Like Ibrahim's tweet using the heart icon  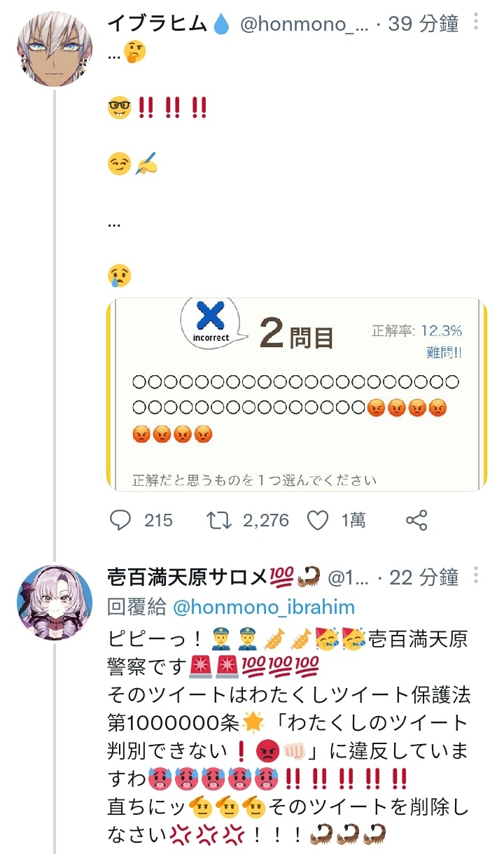click(x=318, y=520)
